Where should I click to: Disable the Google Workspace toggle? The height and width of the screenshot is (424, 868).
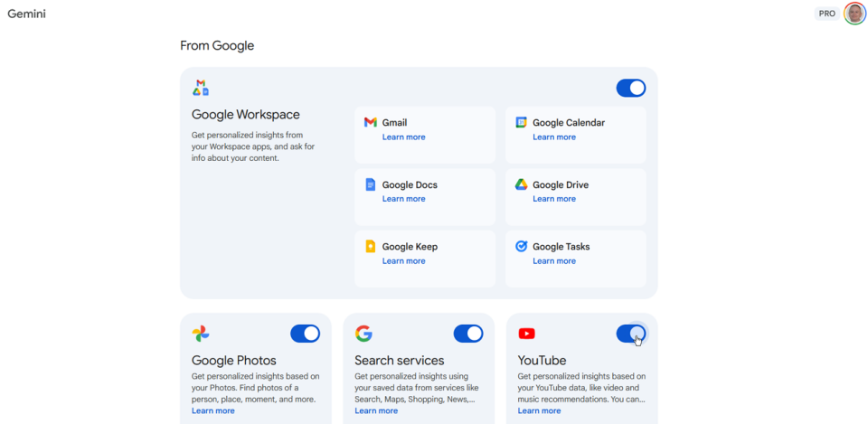tap(631, 88)
